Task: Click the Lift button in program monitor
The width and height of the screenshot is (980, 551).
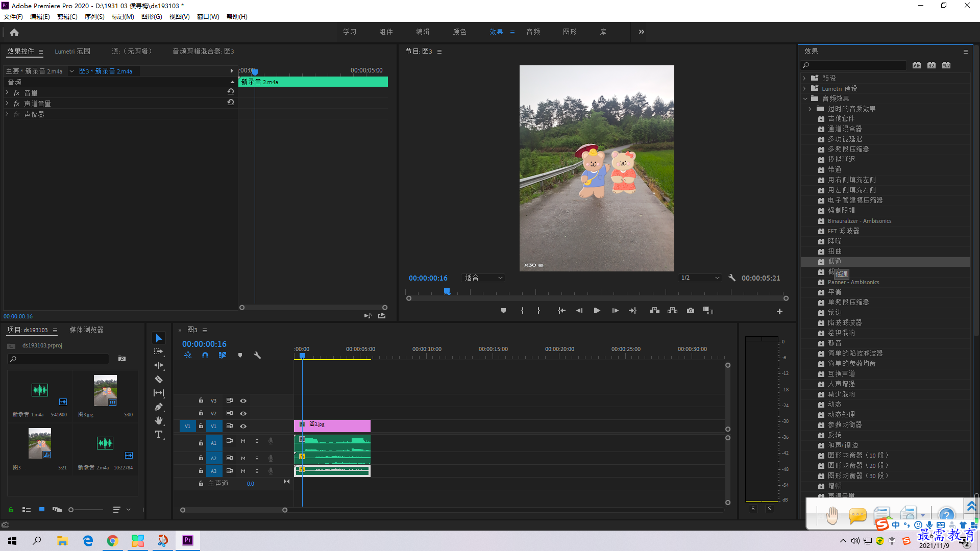Action: pos(654,311)
